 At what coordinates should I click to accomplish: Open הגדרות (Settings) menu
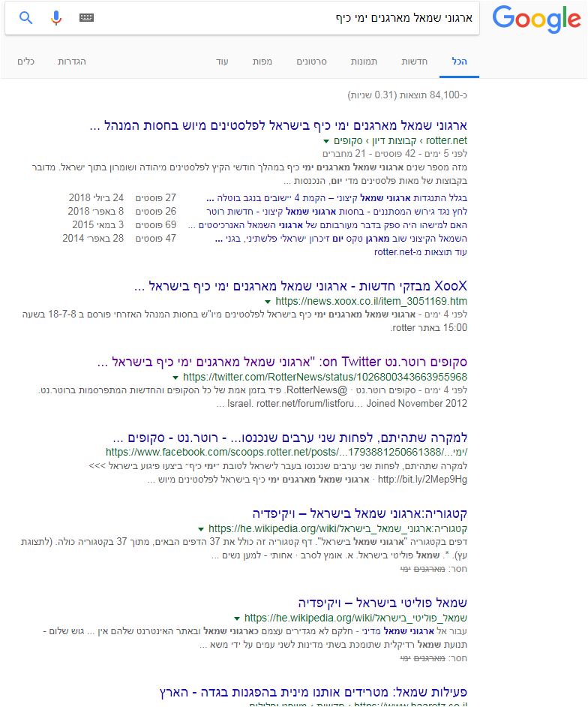[x=72, y=62]
